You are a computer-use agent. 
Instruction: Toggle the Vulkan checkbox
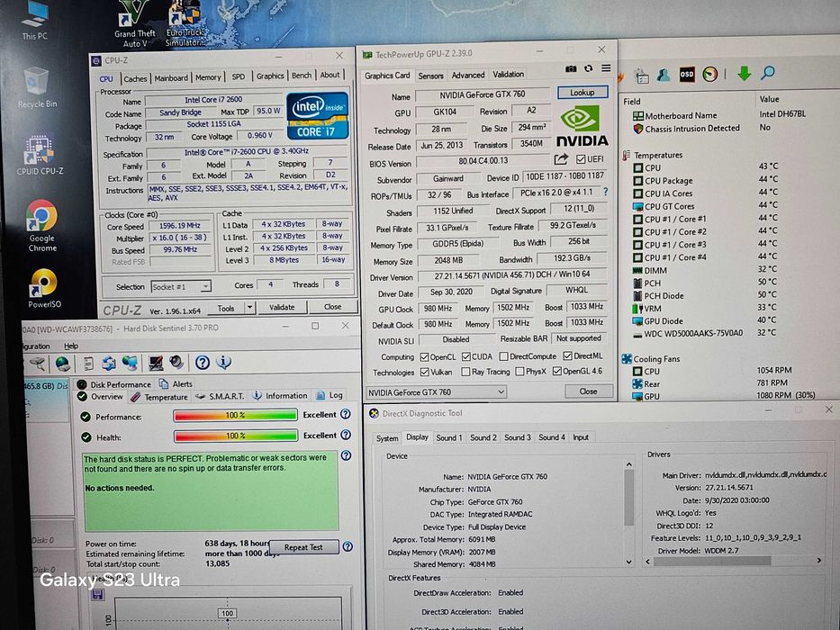point(425,372)
